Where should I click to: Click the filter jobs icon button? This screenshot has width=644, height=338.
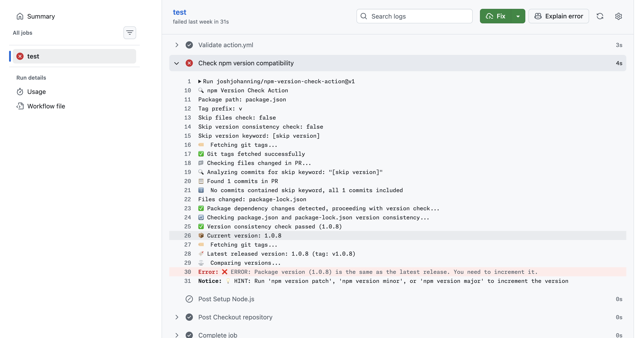(x=130, y=33)
